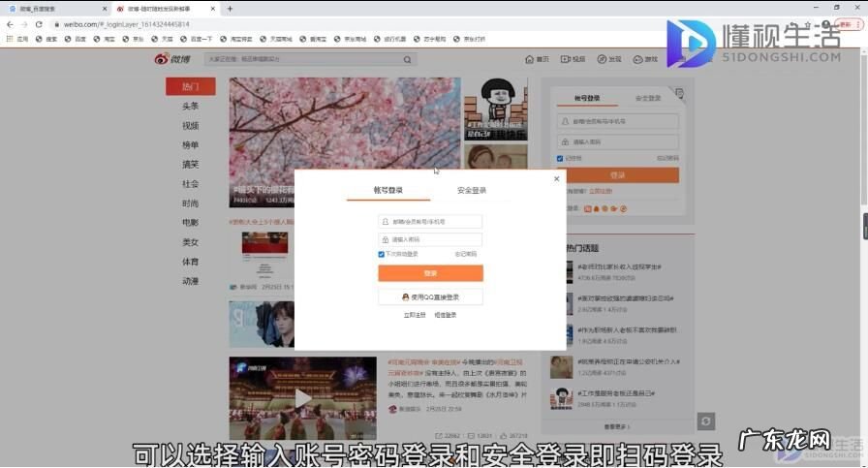Click the like thumbs-up icon under post
Image resolution: width=868 pixels, height=468 pixels.
click(504, 436)
